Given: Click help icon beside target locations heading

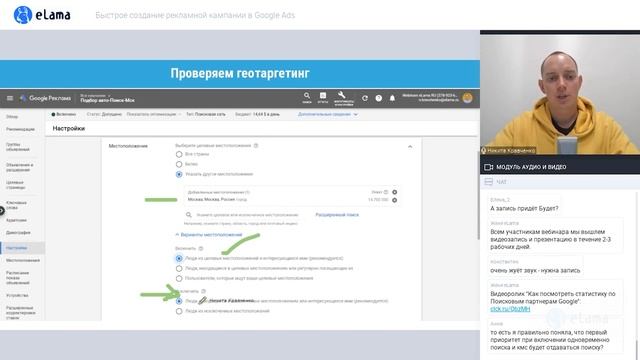Looking at the screenshot, I should 256,145.
